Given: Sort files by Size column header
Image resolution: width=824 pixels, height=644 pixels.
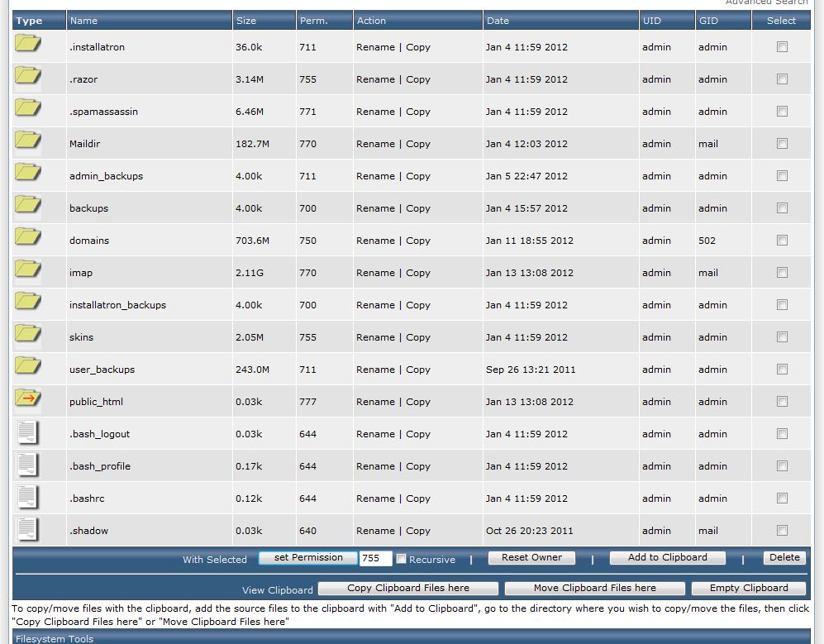Looking at the screenshot, I should 246,21.
